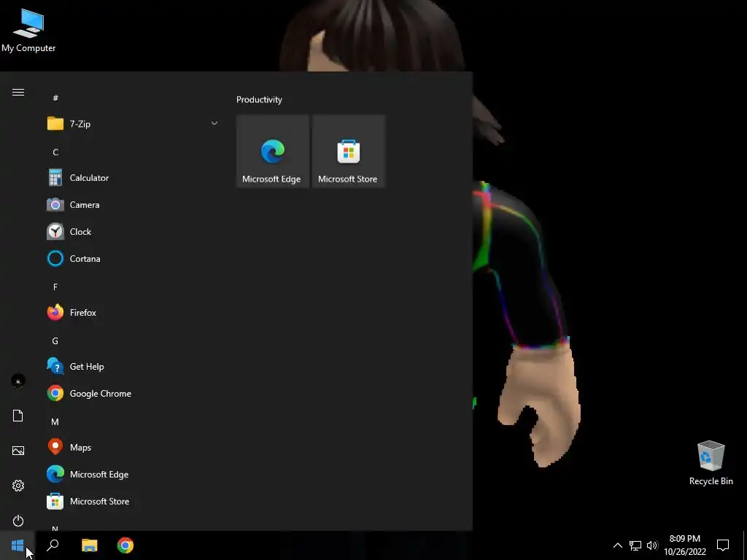Open Microsoft Store in the app list
747x560 pixels.
133,502
